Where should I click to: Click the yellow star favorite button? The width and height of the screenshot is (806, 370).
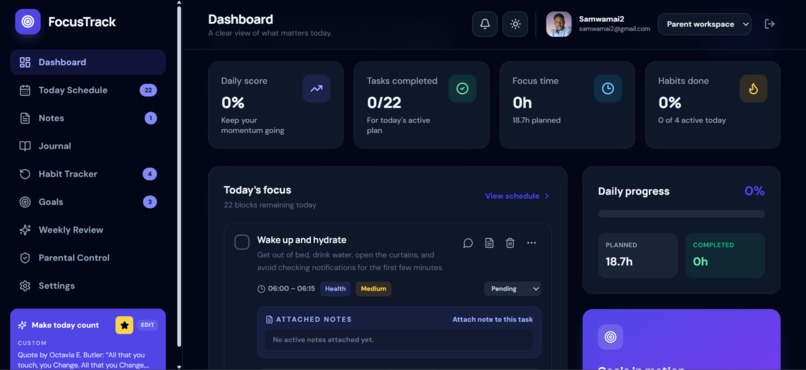point(124,325)
